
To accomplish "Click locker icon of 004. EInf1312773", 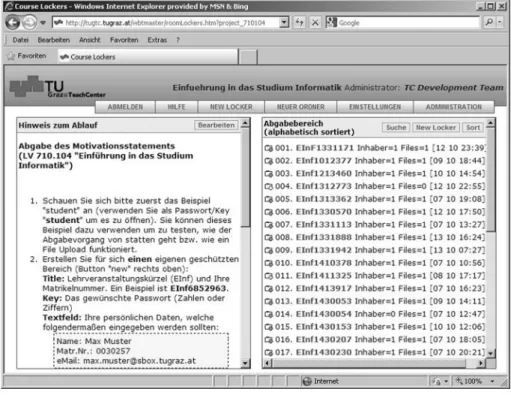I will (x=269, y=186).
